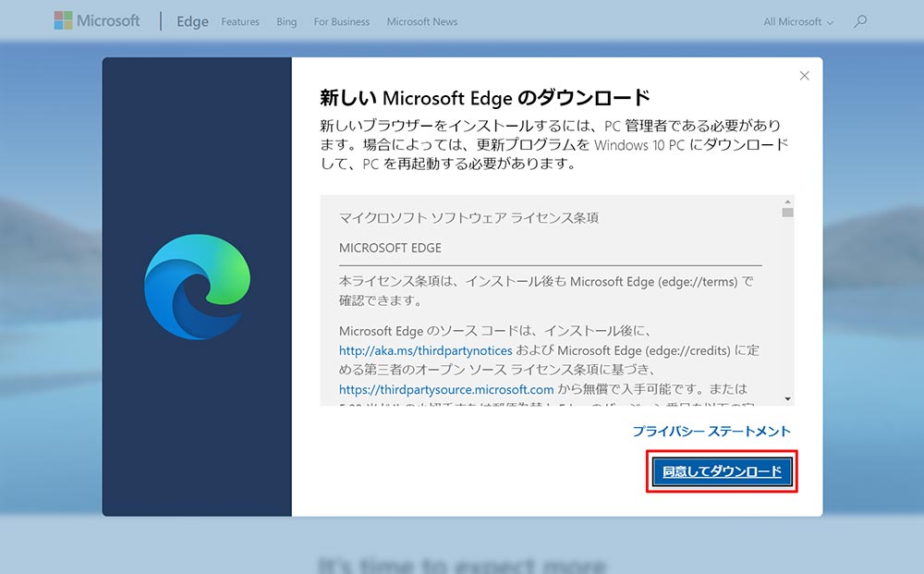The height and width of the screenshot is (574, 924).
Task: Click the Microsoft logo in the header
Action: tap(97, 20)
